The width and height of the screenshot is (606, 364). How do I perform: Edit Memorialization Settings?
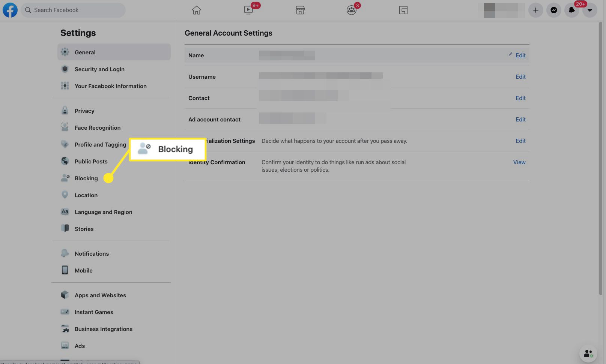(x=520, y=141)
